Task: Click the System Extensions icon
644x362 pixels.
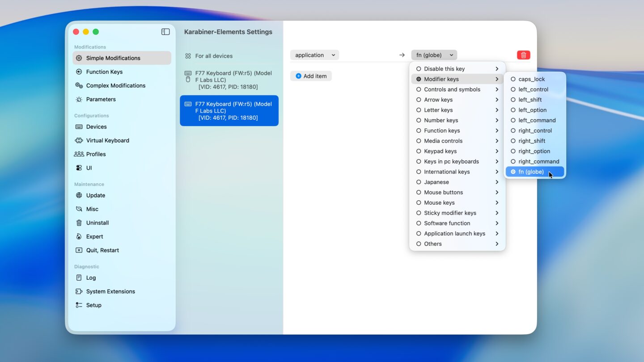Action: click(79, 291)
